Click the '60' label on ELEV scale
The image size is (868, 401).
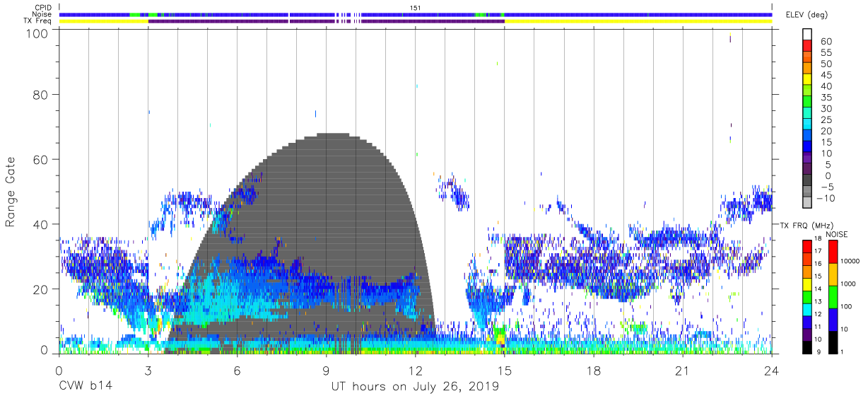(826, 41)
